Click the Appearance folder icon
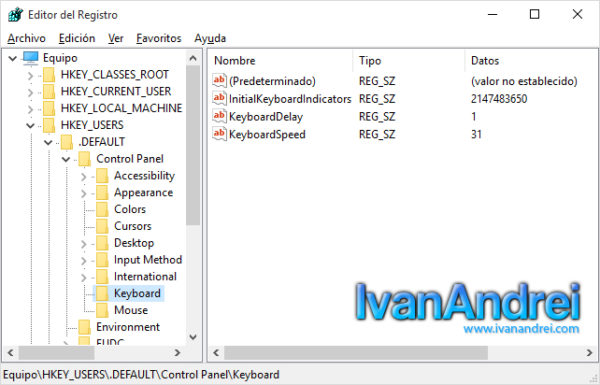The image size is (600, 385). [103, 192]
